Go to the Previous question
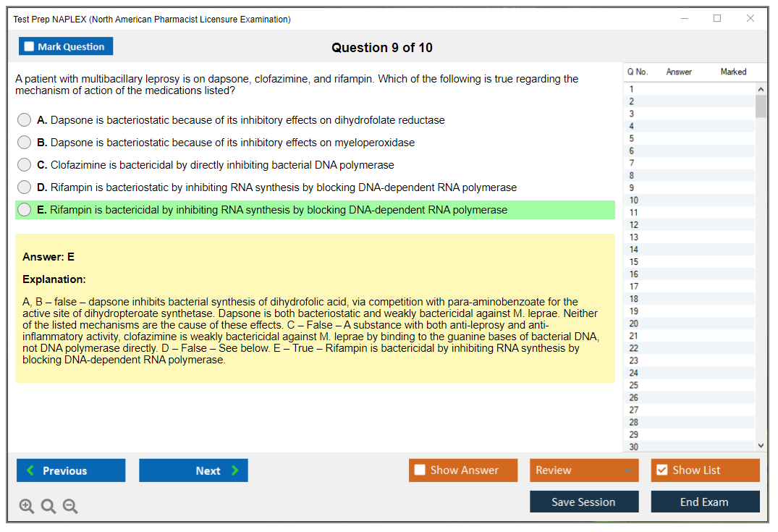 click(x=71, y=470)
